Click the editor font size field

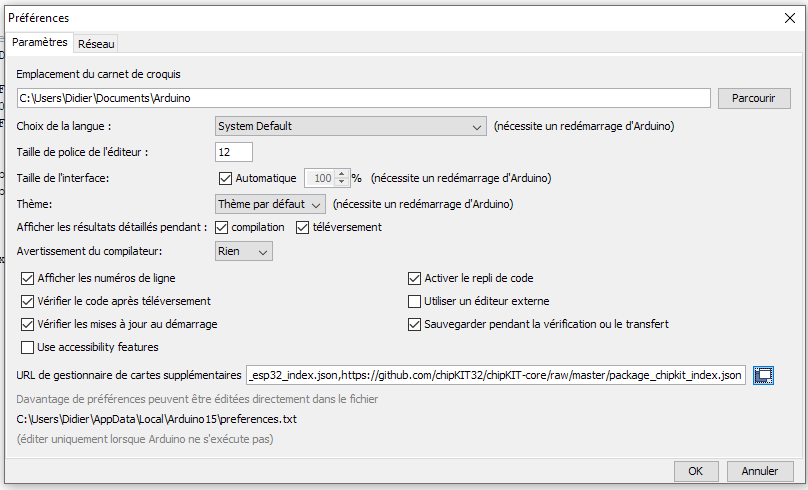[234, 152]
